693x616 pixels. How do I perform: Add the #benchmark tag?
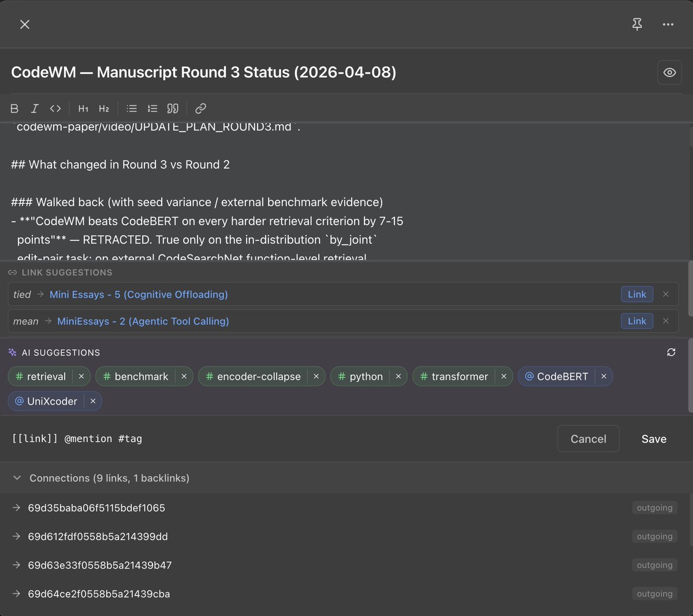coord(136,376)
